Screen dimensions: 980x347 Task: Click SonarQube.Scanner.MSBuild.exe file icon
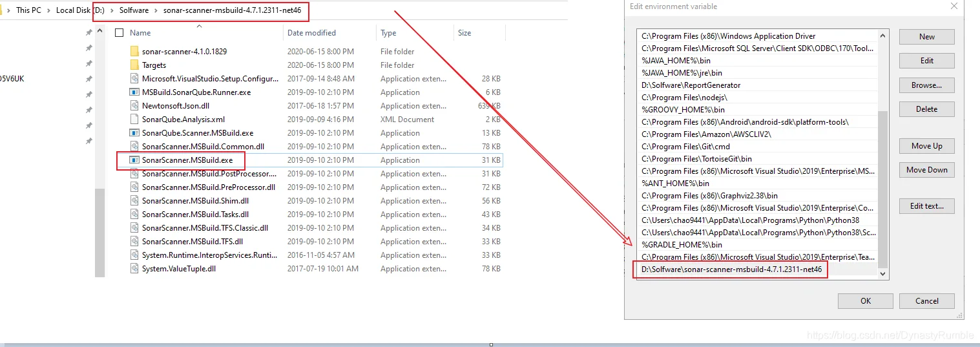click(x=134, y=132)
